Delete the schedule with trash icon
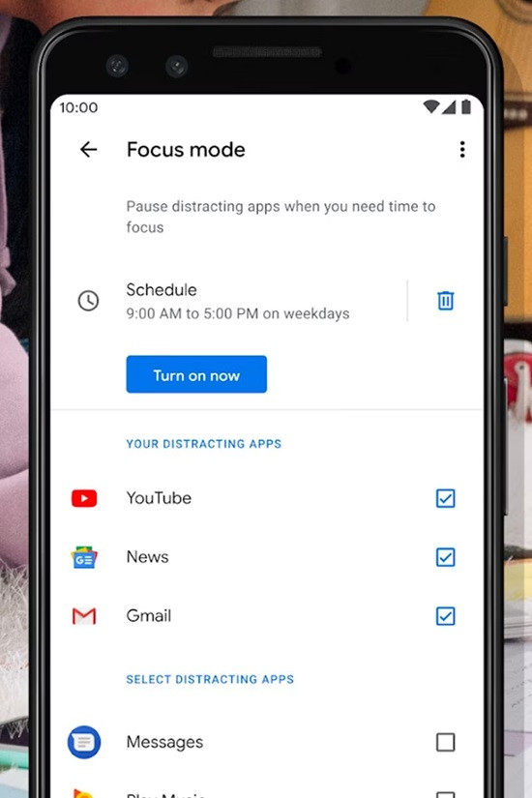Viewport: 532px width, 798px height. pyautogui.click(x=446, y=300)
